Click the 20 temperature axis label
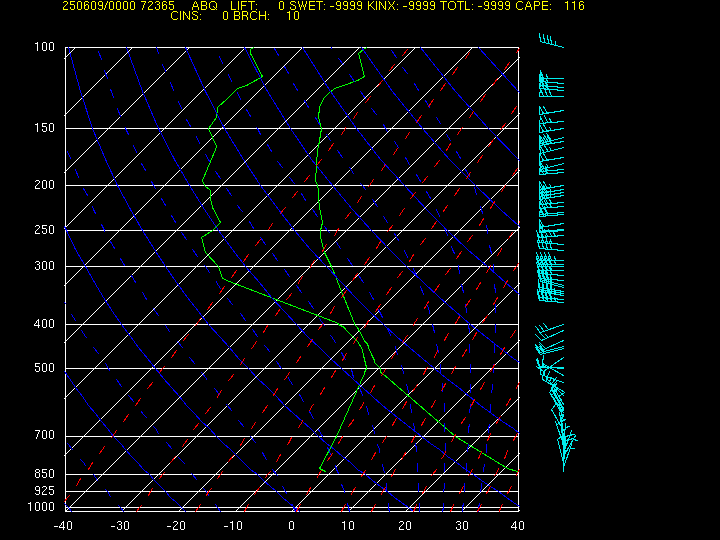The height and width of the screenshot is (540, 720). tap(405, 526)
